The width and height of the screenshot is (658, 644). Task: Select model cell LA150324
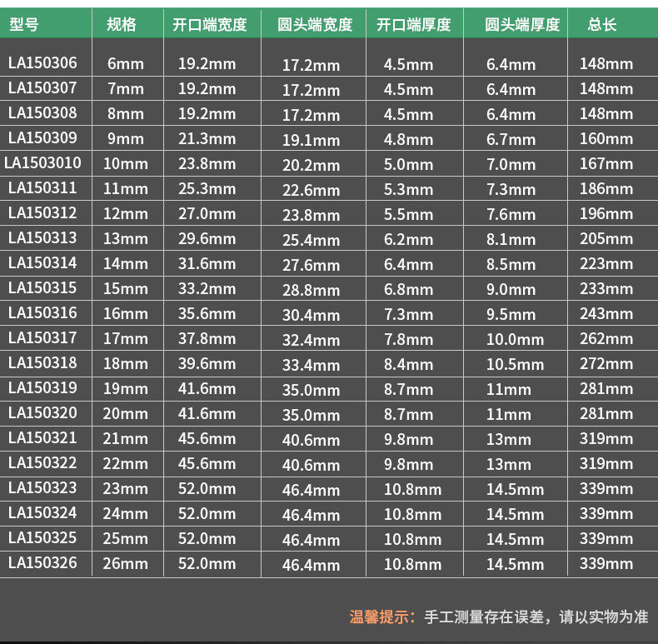42,512
